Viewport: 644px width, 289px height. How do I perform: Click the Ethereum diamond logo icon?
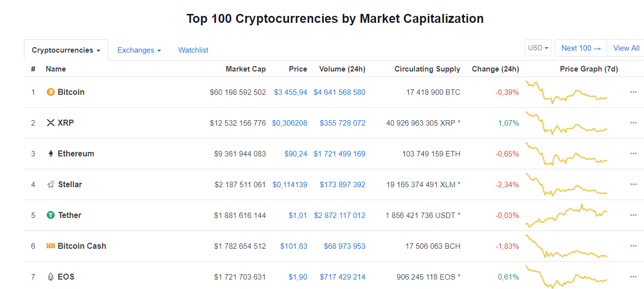pos(50,153)
